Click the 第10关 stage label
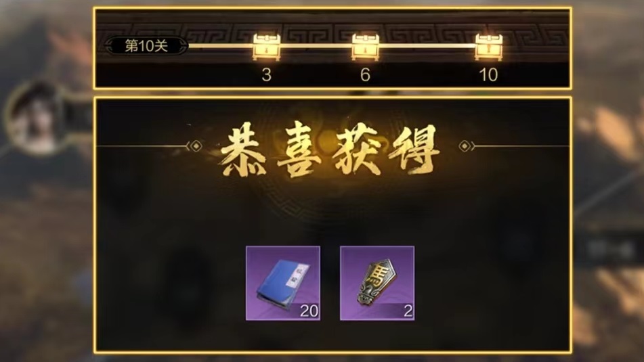The image size is (644, 362). tap(147, 45)
